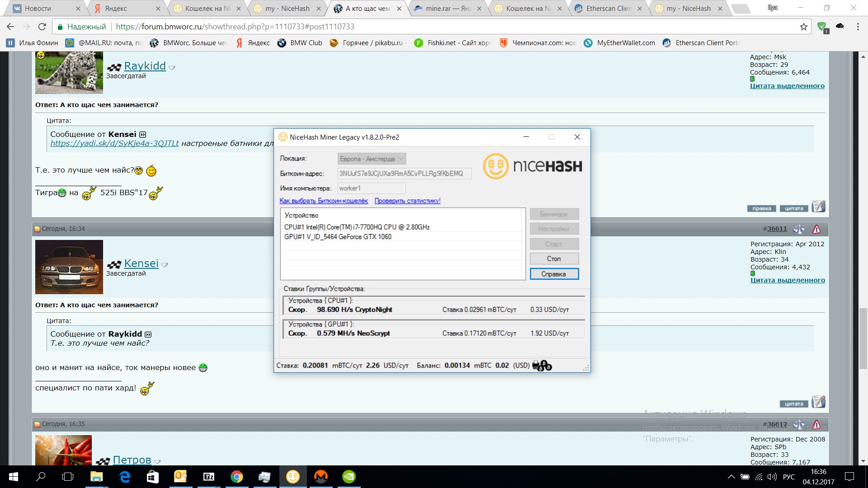Bookmark this page with the star icon
Screen dimensions: 868x488
click(803, 27)
